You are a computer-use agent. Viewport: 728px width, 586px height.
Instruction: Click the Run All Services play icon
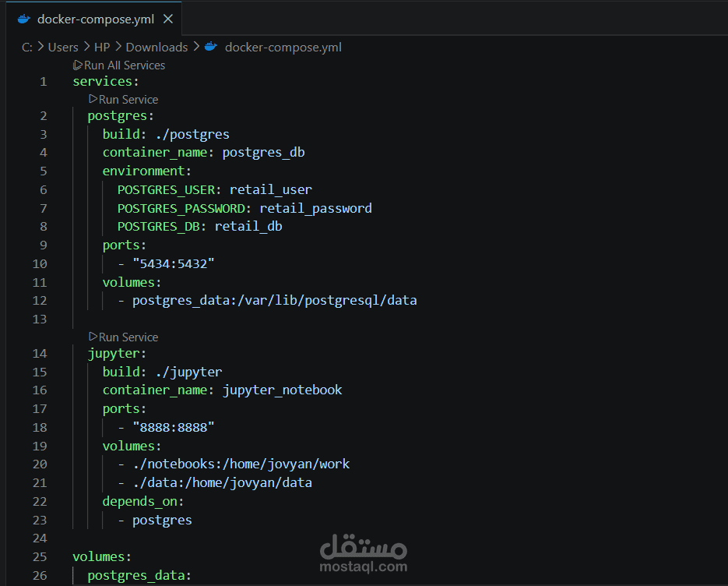(x=78, y=65)
